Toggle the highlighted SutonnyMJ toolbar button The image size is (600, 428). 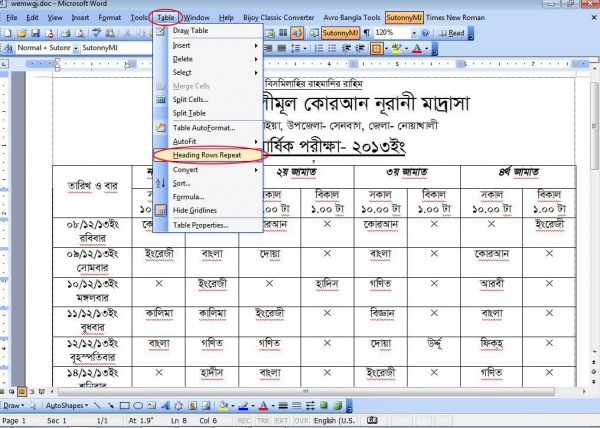pos(341,33)
